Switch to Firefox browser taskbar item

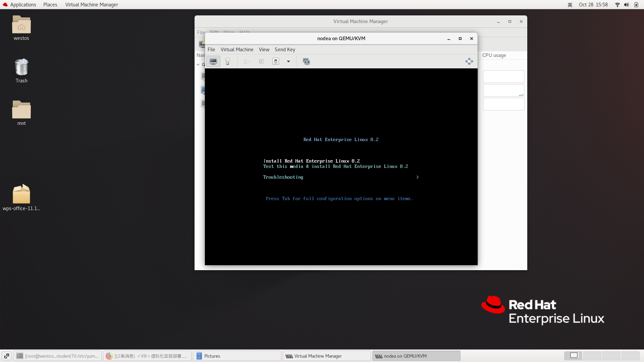click(147, 356)
